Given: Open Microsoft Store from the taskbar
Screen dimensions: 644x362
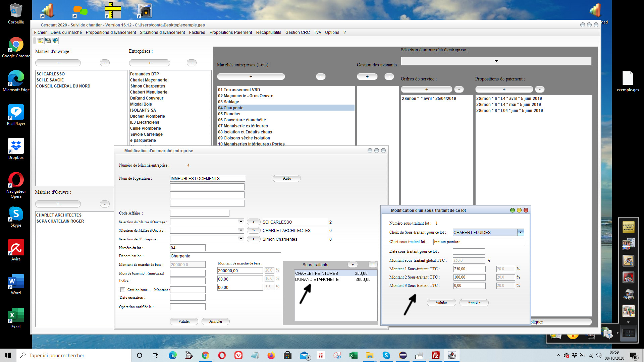Looking at the screenshot, I should (287, 355).
